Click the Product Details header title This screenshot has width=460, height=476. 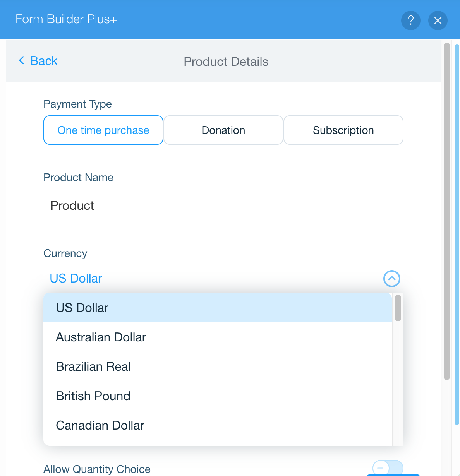click(226, 62)
